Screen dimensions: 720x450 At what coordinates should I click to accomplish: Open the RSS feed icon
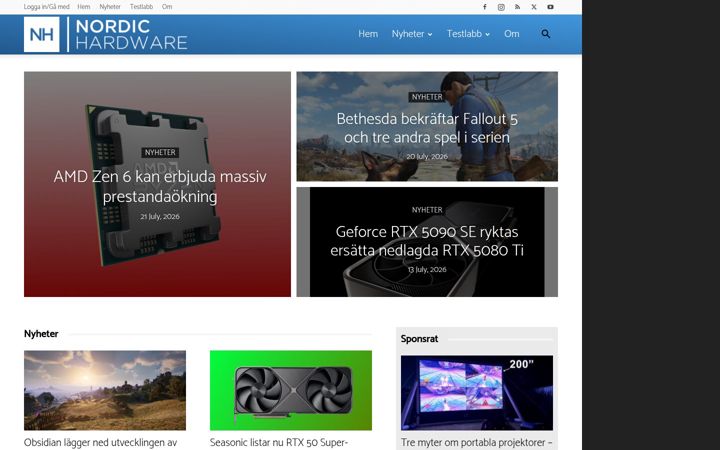[518, 7]
